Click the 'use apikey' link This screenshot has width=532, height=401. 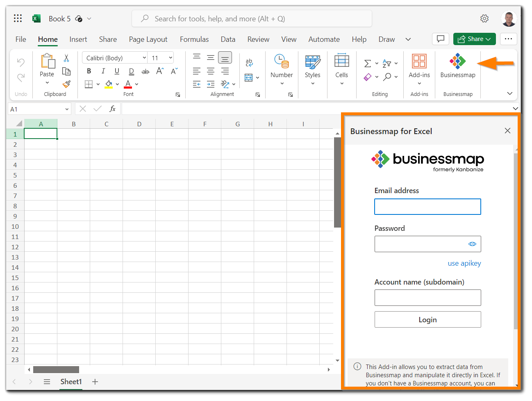464,263
